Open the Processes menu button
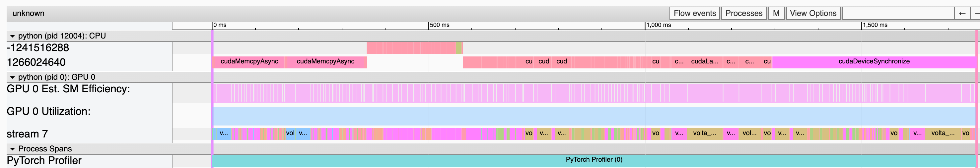Screen dimensions: 980x168 coord(744,13)
